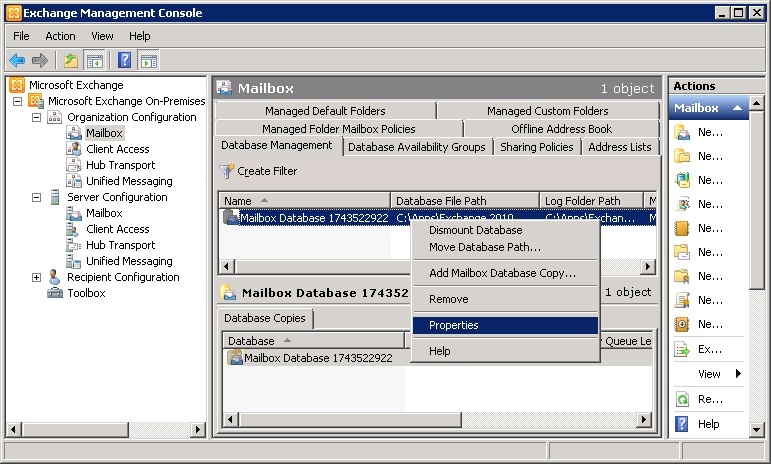Collapse the Microsoft Exchange On-Premises node
This screenshot has width=771, height=464.
coord(17,101)
